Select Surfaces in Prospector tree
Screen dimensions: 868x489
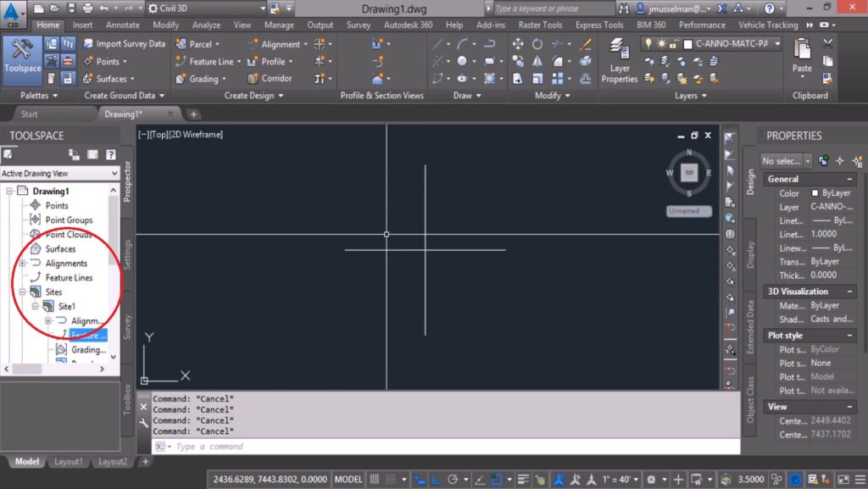60,249
